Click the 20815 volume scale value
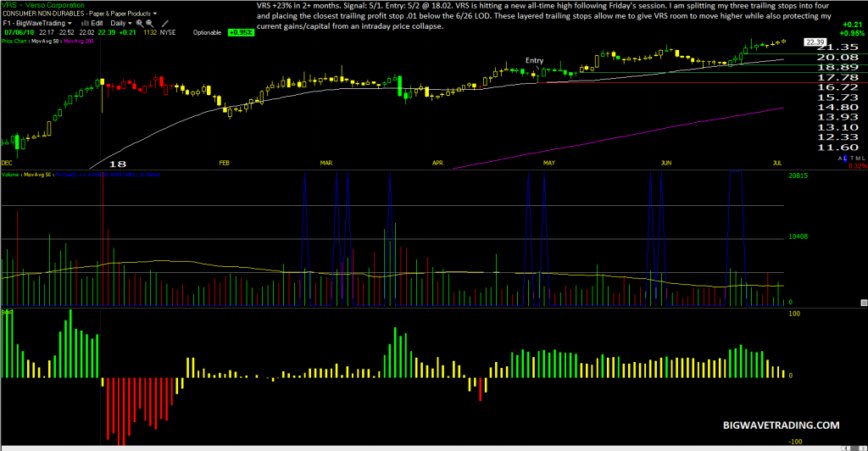The width and height of the screenshot is (868, 451). [x=798, y=176]
